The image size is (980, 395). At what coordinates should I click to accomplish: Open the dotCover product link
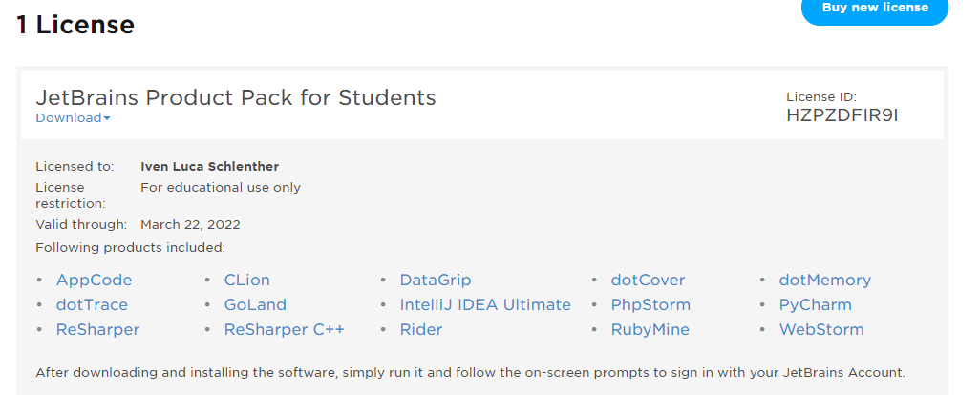click(x=648, y=281)
